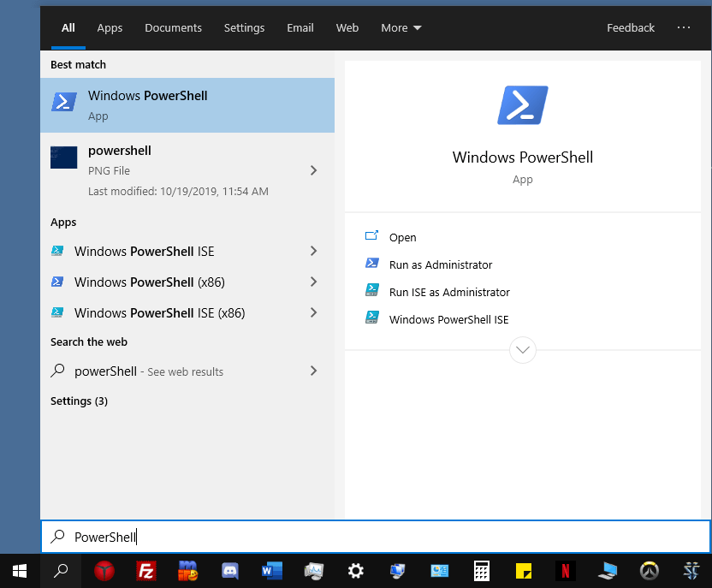The image size is (712, 588).
Task: Switch to the Apps tab
Action: click(x=110, y=28)
